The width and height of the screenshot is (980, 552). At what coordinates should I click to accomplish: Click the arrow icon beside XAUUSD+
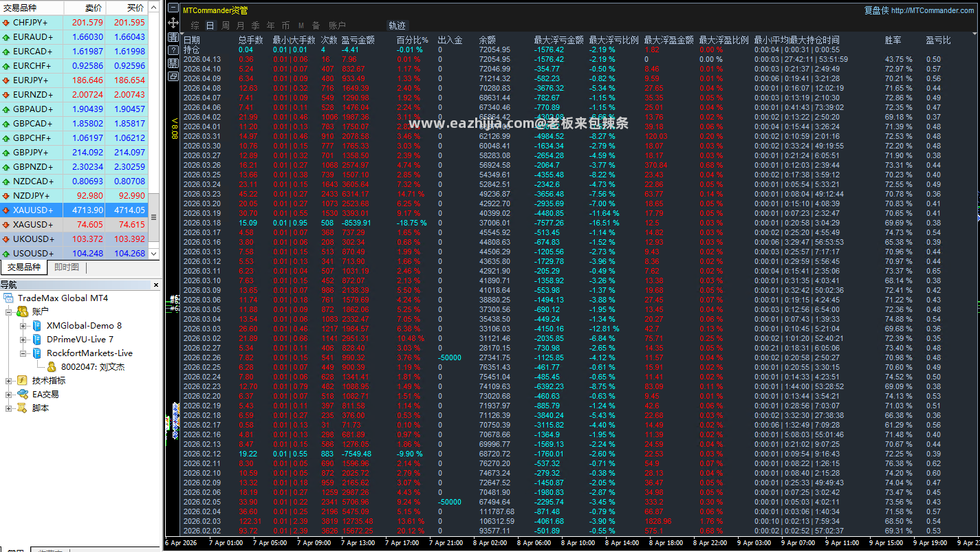coord(6,210)
